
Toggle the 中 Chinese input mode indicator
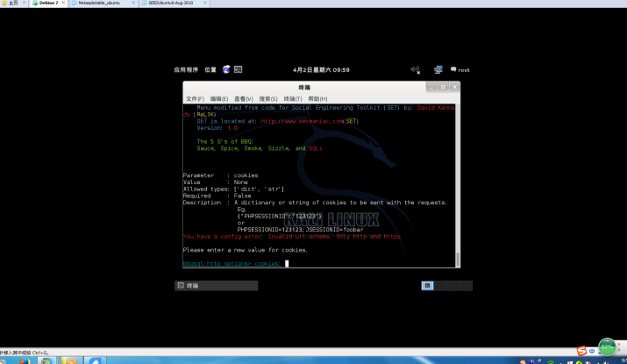pyautogui.click(x=592, y=351)
